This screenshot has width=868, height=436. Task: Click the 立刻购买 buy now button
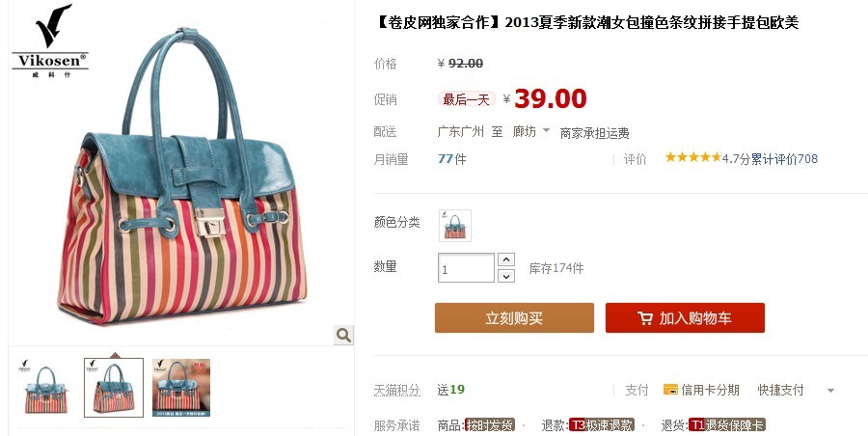point(514,318)
